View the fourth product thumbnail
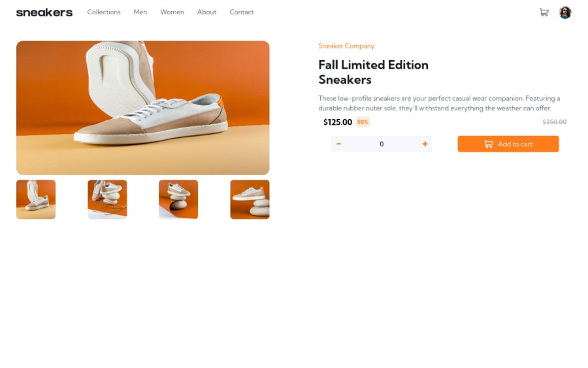Screen dimensions: 588x368 (250, 199)
